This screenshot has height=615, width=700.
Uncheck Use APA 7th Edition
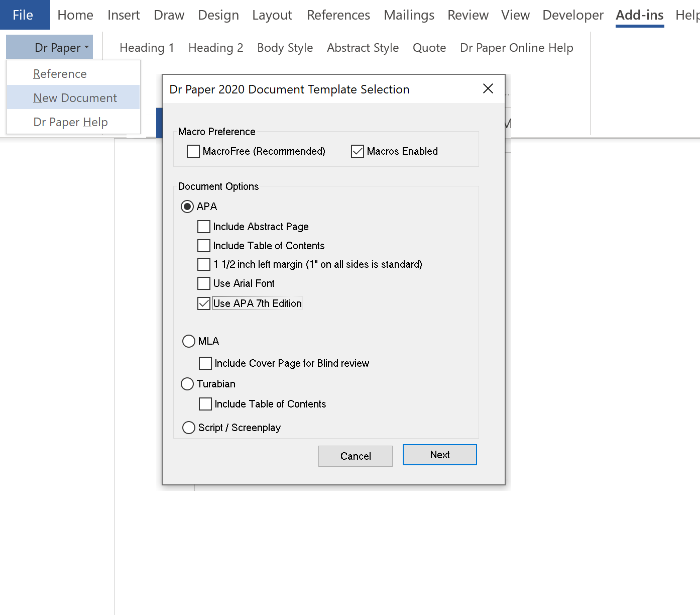tap(204, 303)
